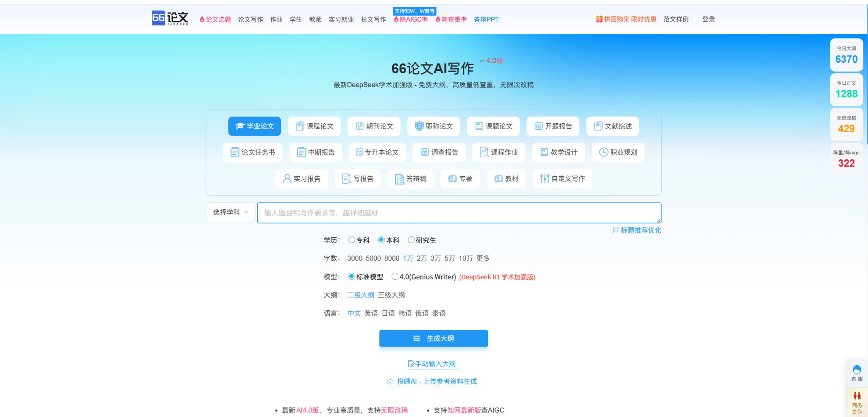Set word count to 8000
The image size is (868, 417).
coord(392,259)
